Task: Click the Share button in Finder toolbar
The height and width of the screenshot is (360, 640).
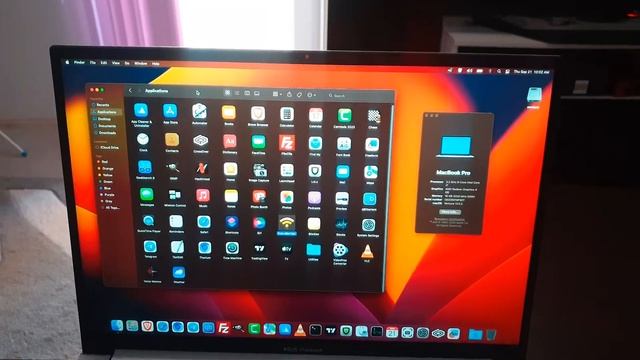Action: pyautogui.click(x=289, y=94)
